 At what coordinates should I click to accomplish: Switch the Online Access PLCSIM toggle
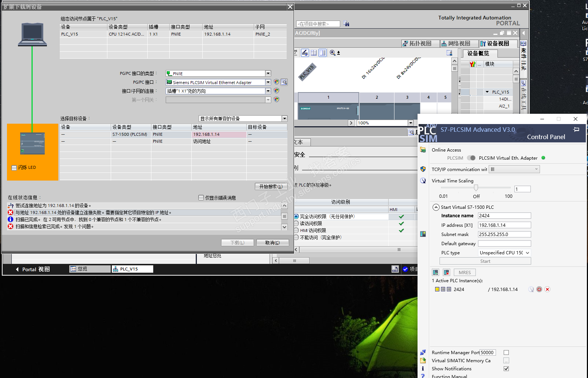pos(471,158)
